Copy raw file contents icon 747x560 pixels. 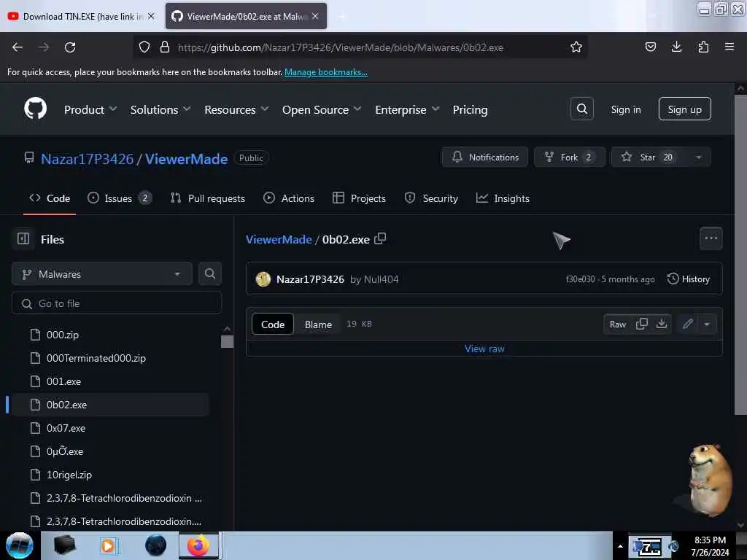(x=642, y=324)
